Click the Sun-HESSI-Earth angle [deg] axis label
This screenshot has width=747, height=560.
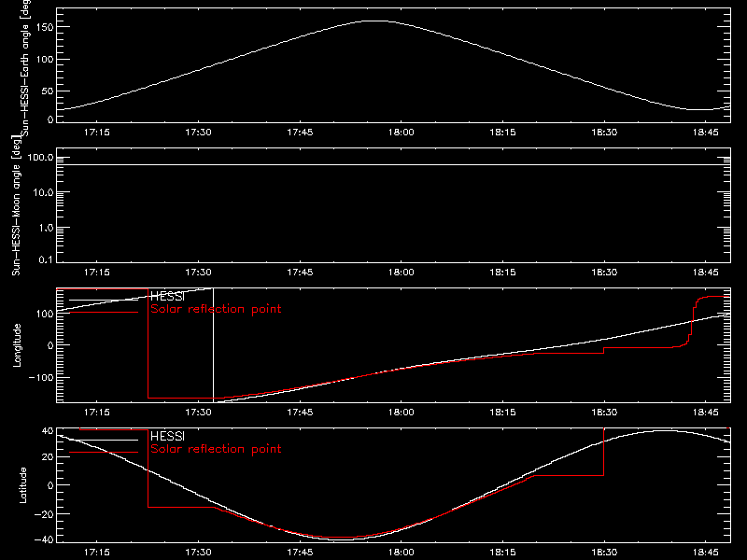[25, 68]
